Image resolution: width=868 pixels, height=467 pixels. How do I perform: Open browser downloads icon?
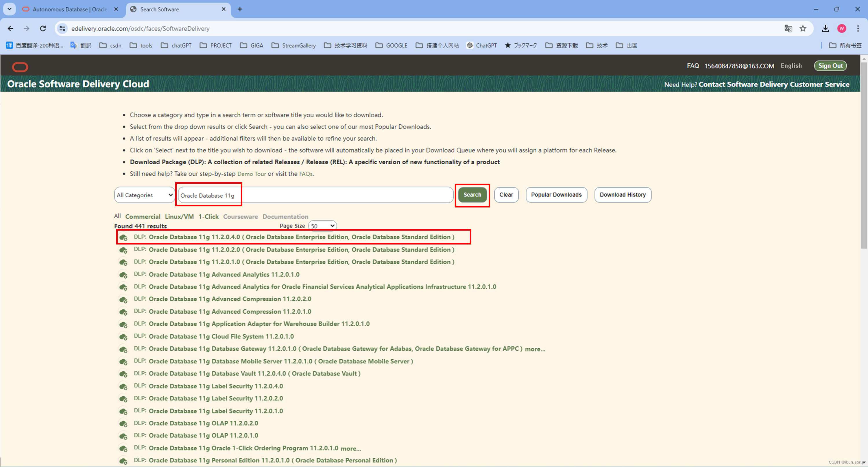pos(825,29)
